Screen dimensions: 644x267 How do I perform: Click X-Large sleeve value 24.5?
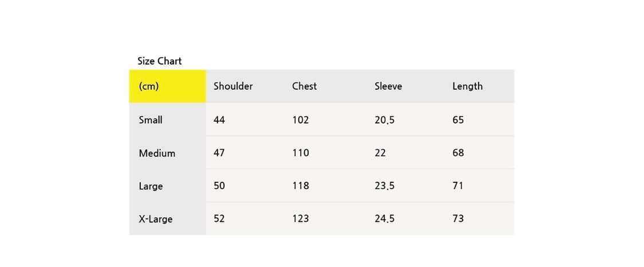(384, 218)
